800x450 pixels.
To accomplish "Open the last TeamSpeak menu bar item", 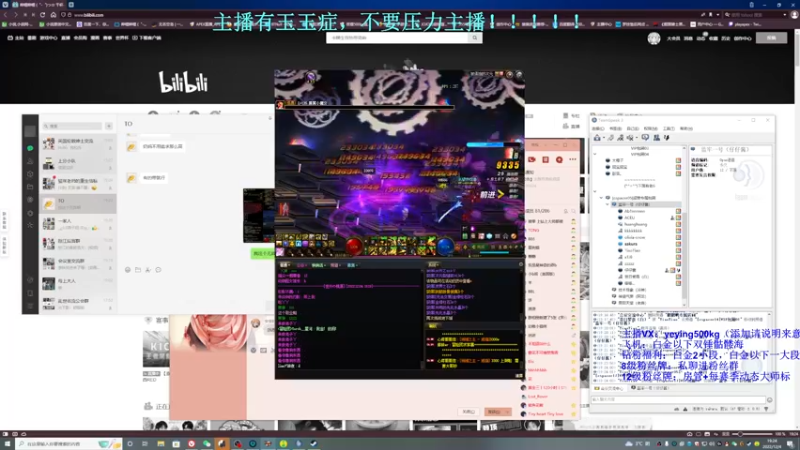I will (x=686, y=129).
